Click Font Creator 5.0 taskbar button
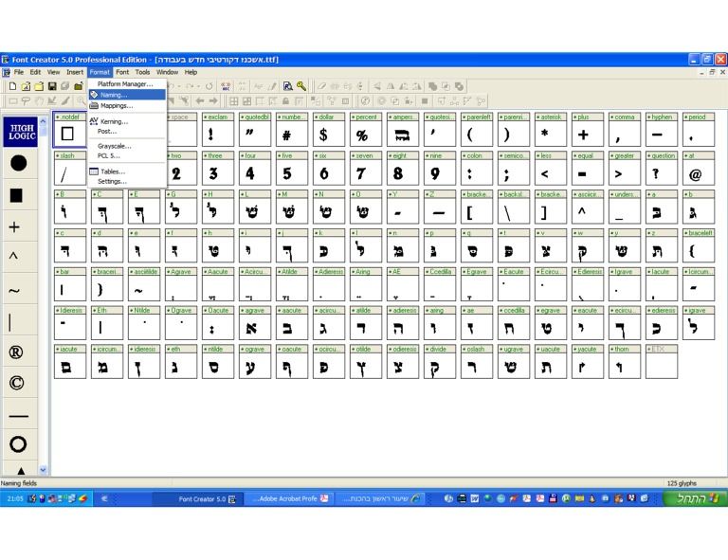The width and height of the screenshot is (728, 560). (198, 498)
